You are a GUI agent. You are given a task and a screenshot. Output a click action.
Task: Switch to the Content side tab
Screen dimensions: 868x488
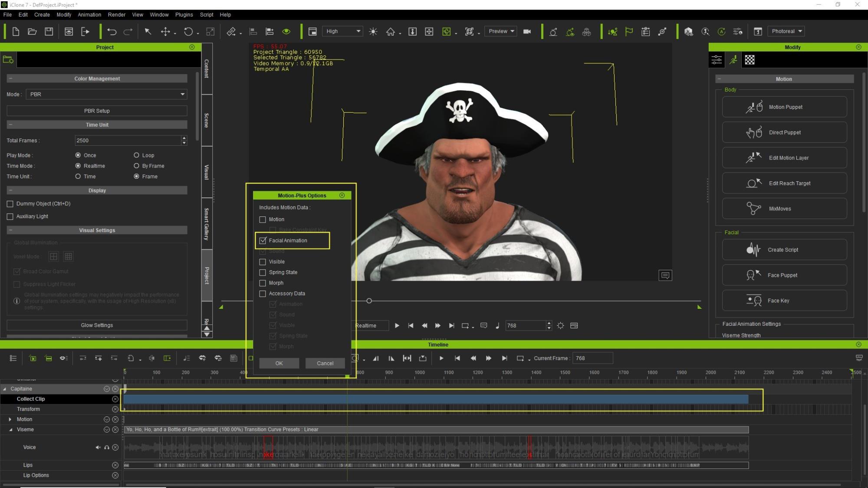(207, 69)
